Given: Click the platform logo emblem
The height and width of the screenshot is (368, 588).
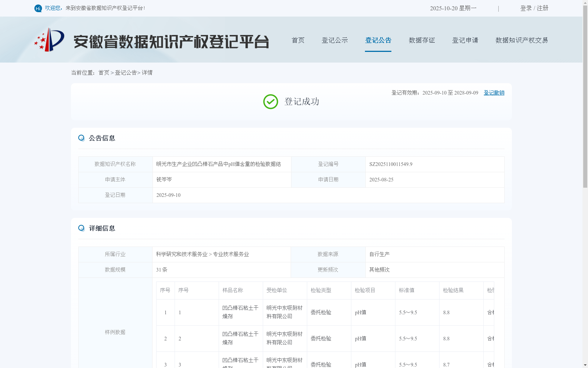Looking at the screenshot, I should (x=49, y=40).
